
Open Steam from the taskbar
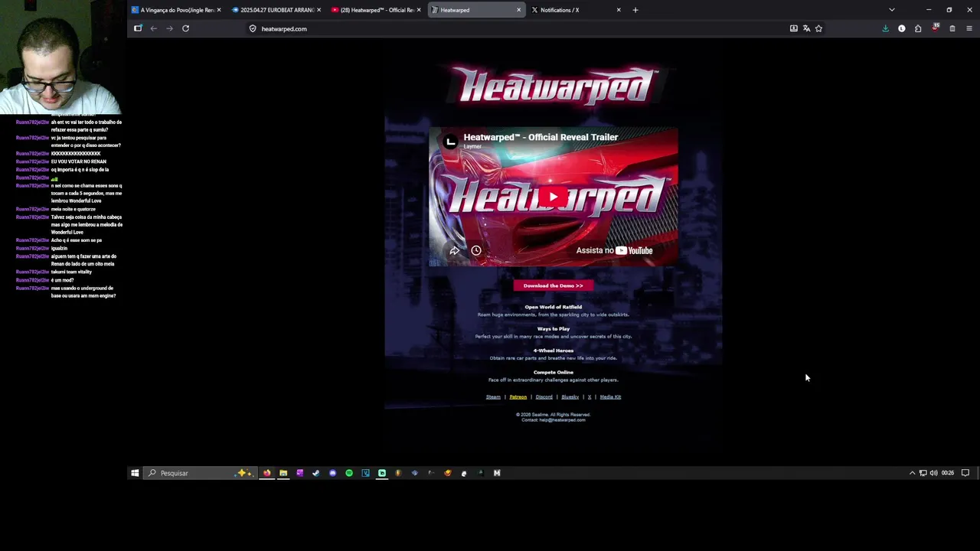316,473
